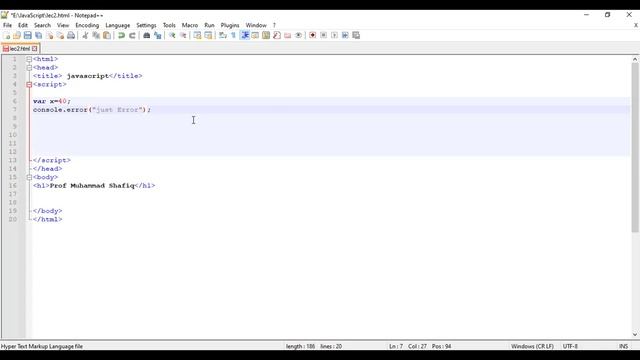Click the X at the menu bar's right end
Viewport: 640px width, 360px height.
coord(636,25)
